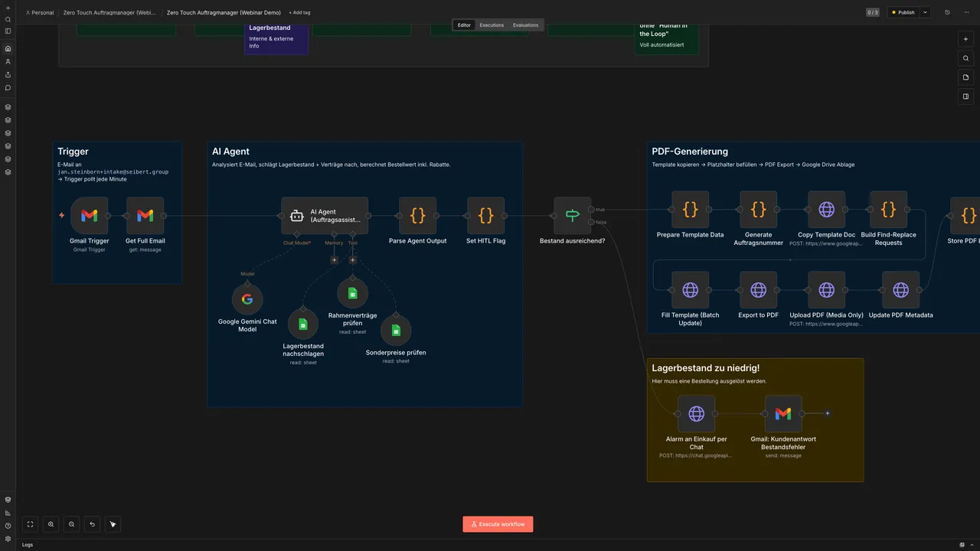Open the Google Gemini Chat Model node
980x551 pixels.
(x=247, y=298)
